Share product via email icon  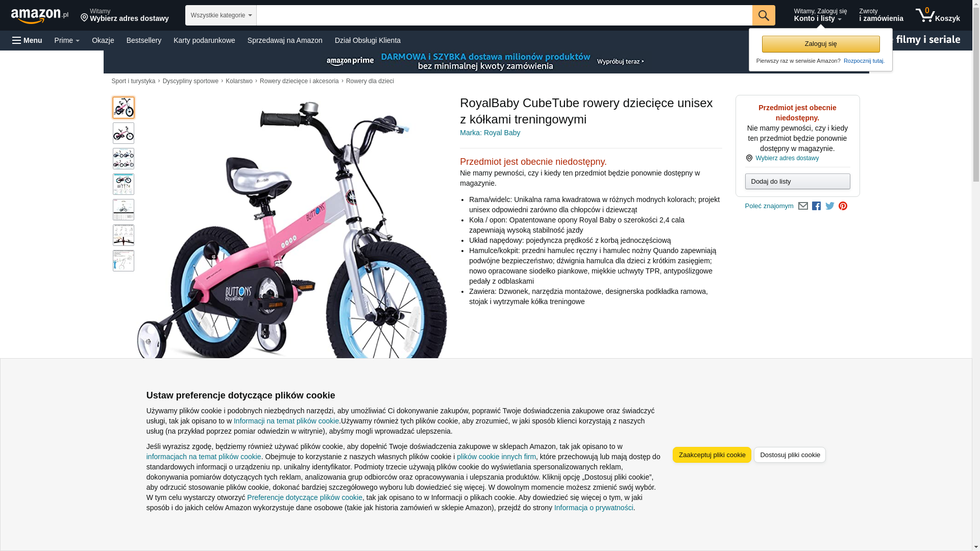(803, 206)
